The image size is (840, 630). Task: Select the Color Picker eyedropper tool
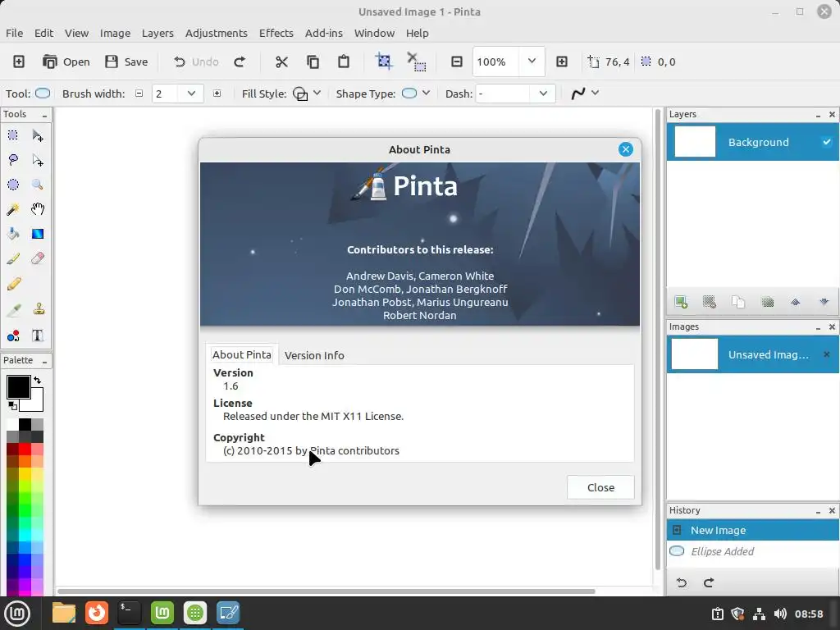[x=13, y=309]
